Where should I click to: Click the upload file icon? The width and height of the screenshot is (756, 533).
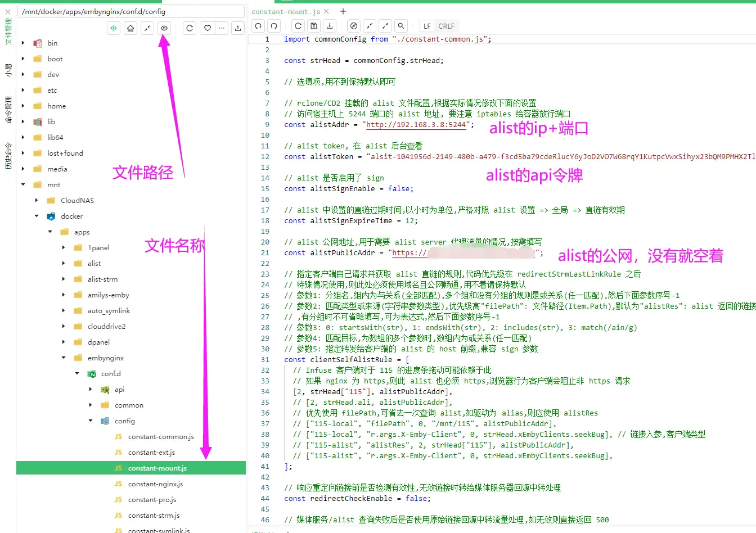[238, 28]
